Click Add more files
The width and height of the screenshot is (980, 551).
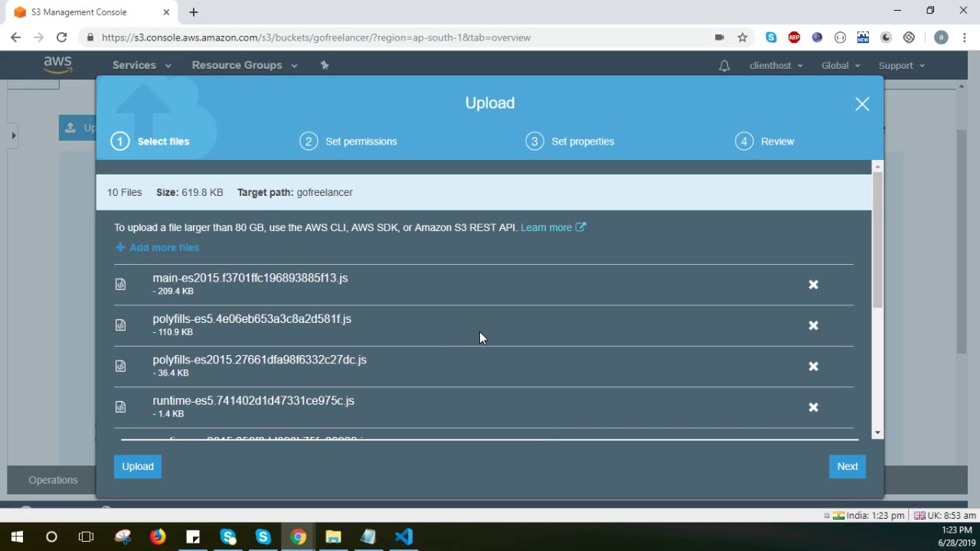[x=157, y=247]
